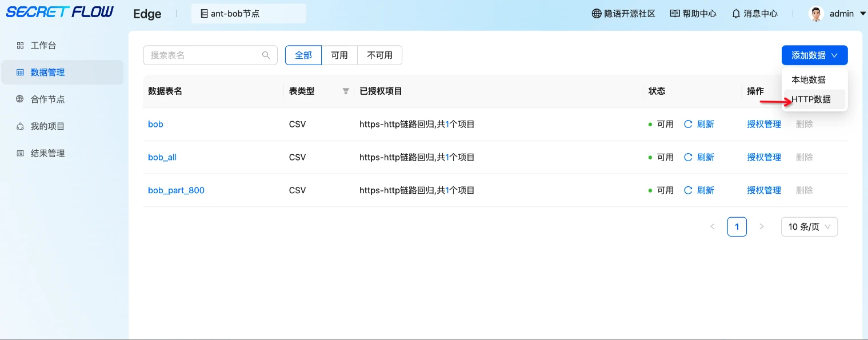Open 结果管理 in the sidebar
The width and height of the screenshot is (868, 340).
point(62,153)
